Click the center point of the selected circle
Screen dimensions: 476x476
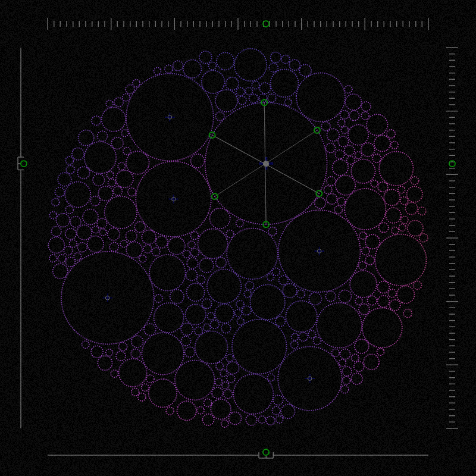(x=266, y=164)
